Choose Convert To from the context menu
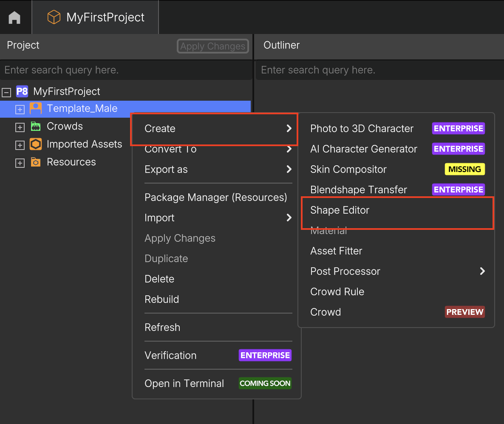 tap(217, 150)
